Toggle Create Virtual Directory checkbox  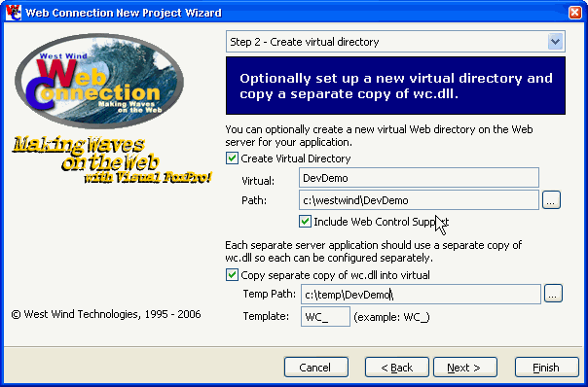pos(232,158)
